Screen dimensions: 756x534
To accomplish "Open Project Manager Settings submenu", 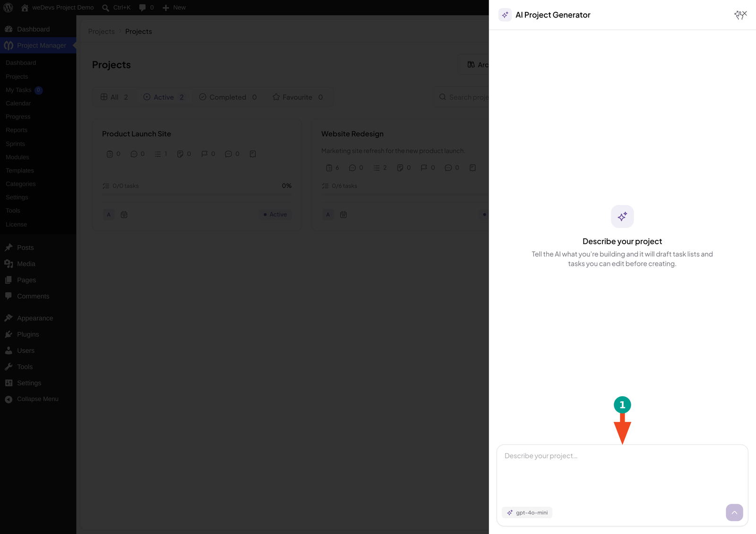I will point(17,197).
